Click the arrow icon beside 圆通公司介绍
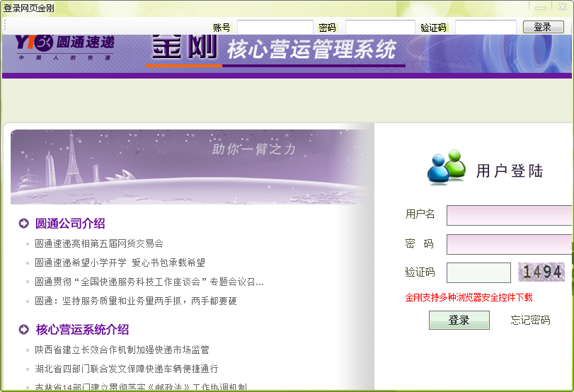This screenshot has height=392, width=574. (24, 224)
